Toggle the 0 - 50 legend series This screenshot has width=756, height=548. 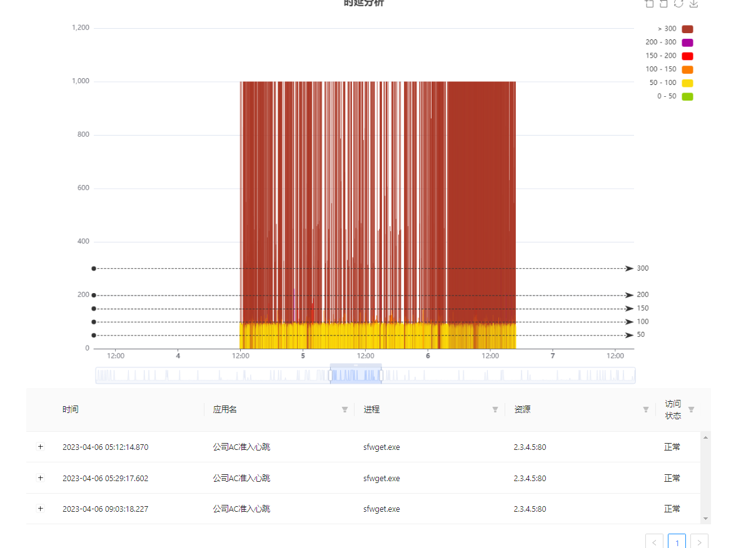pos(687,97)
